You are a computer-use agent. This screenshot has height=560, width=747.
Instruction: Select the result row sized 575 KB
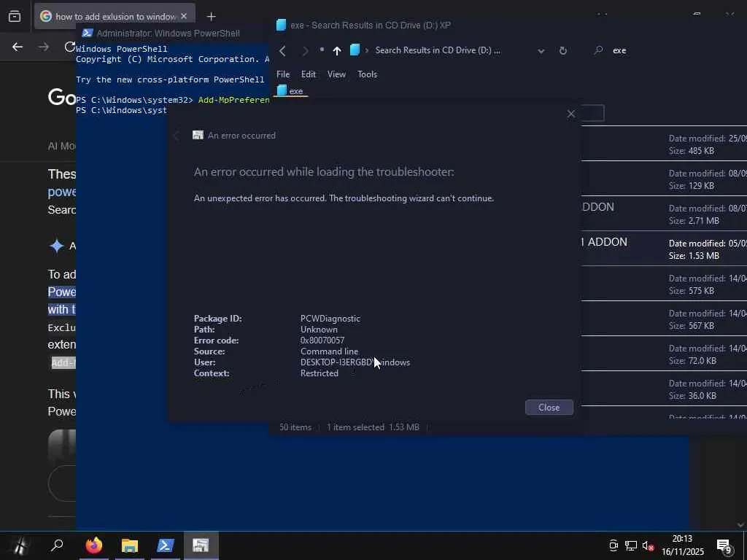[x=664, y=284]
